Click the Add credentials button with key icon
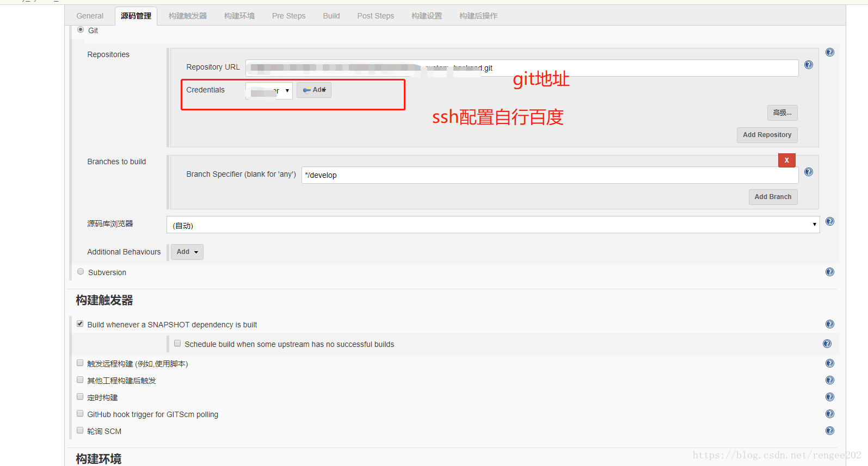Viewport: 868px width, 466px height. click(314, 90)
